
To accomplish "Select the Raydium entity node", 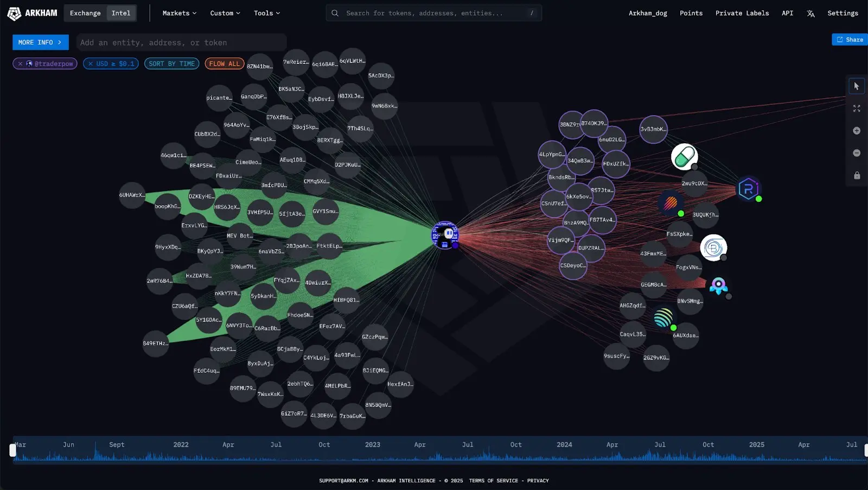I will tap(749, 189).
